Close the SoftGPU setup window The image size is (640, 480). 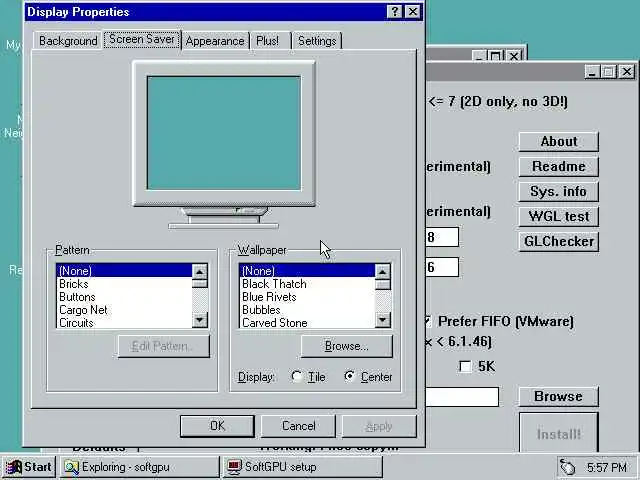[626, 72]
